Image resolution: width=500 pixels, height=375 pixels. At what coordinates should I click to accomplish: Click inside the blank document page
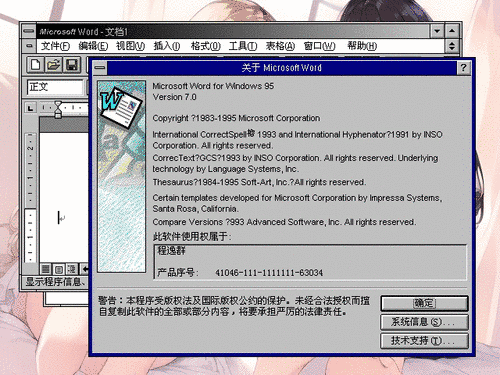pos(64,197)
